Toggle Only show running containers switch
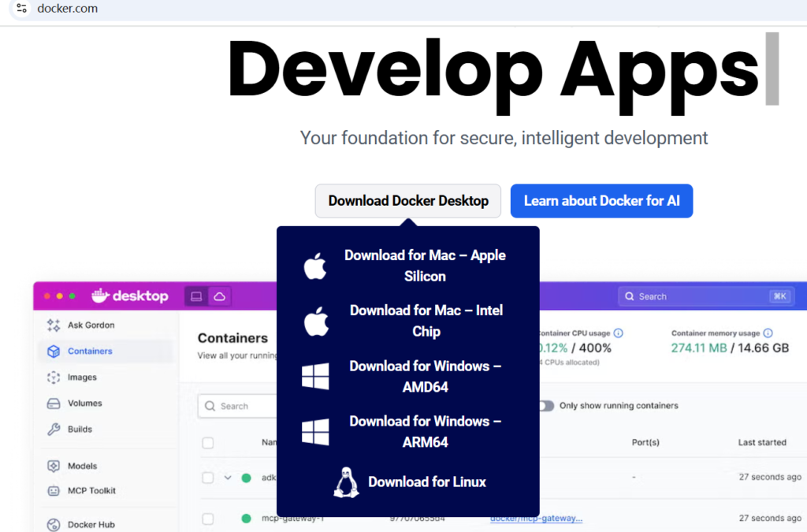The width and height of the screenshot is (807, 532). (545, 406)
